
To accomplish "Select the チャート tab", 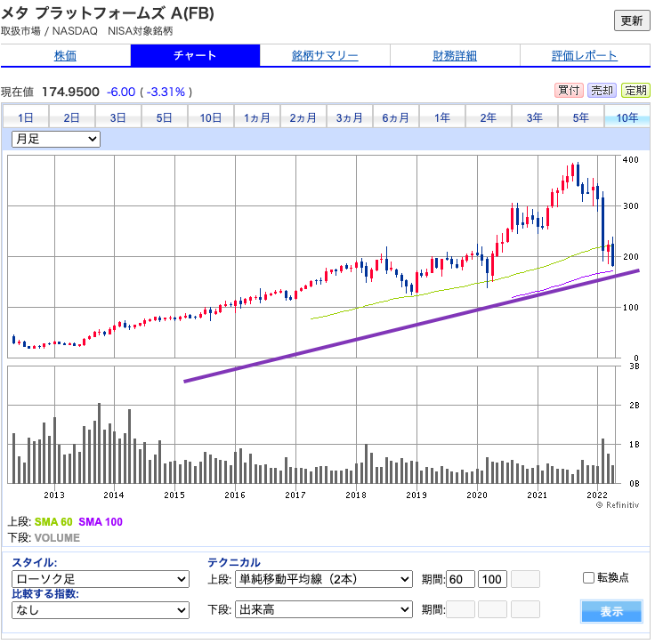I will (x=195, y=55).
